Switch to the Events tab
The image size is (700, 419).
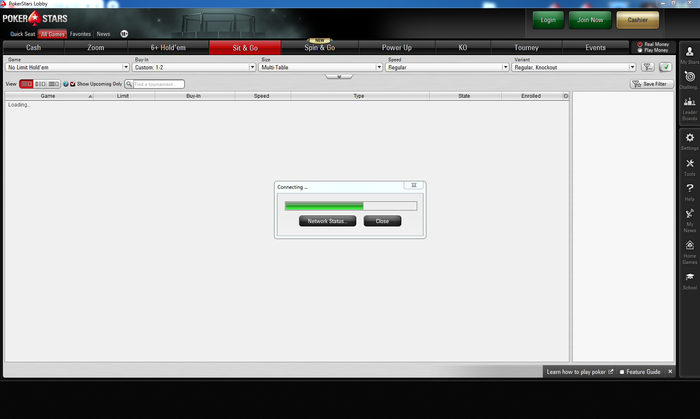pyautogui.click(x=596, y=47)
